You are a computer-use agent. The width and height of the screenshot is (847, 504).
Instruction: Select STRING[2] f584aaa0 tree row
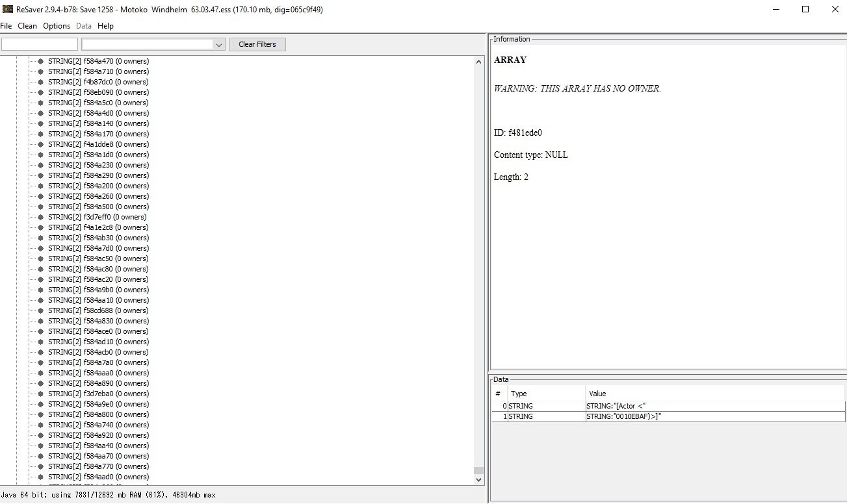[98, 373]
